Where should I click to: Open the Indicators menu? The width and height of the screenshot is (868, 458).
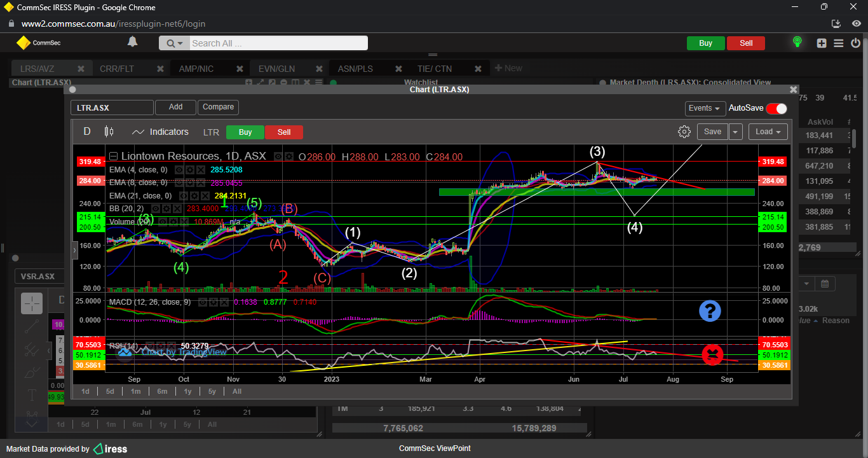point(160,132)
